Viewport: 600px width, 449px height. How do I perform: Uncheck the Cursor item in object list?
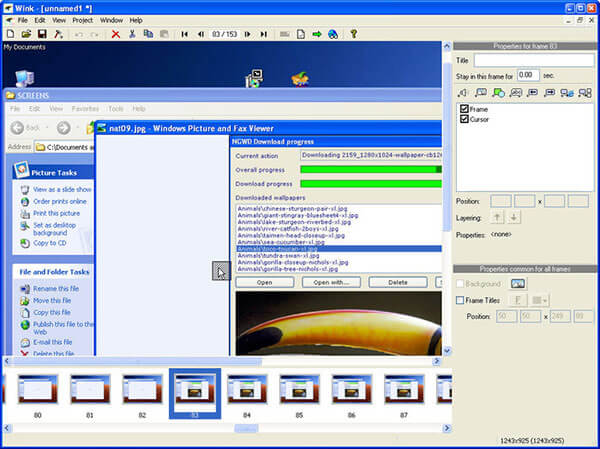(464, 119)
